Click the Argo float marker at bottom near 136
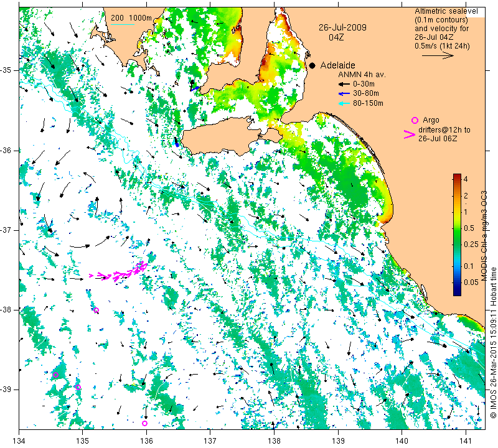 coord(144,423)
